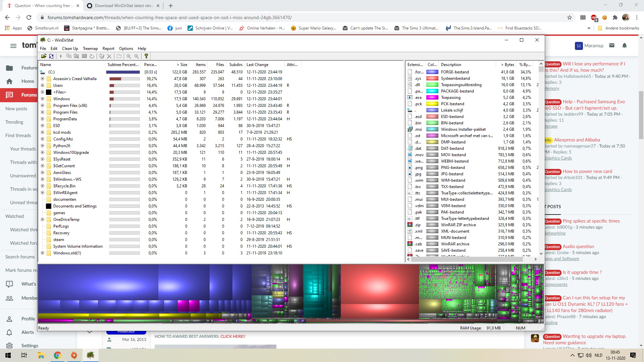
Task: Open the 'Ping spikes at specific times' link
Action: (591, 221)
